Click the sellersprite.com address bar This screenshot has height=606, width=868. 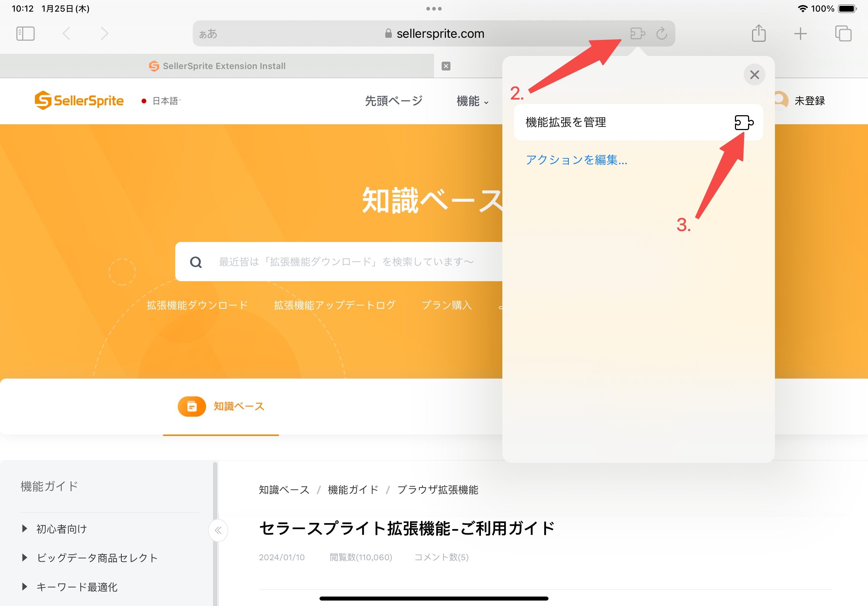(434, 34)
